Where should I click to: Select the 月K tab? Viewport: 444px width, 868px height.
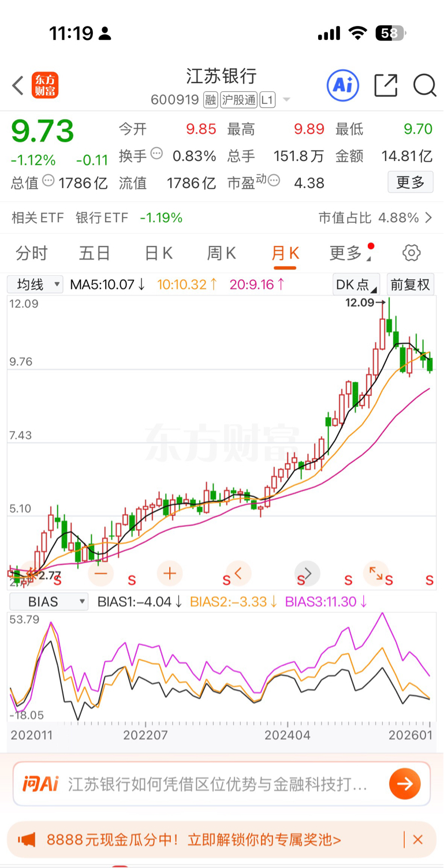(x=285, y=253)
